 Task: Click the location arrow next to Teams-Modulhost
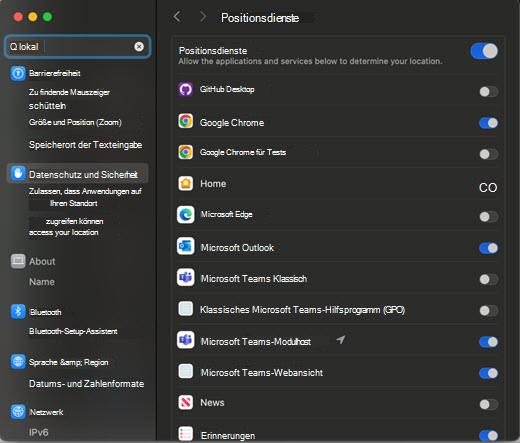pos(340,340)
